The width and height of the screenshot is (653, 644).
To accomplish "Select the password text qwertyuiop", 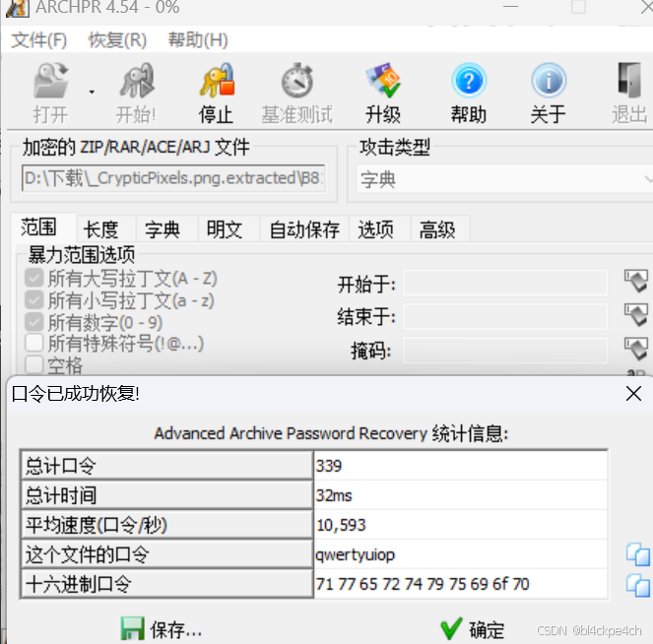I will point(355,555).
